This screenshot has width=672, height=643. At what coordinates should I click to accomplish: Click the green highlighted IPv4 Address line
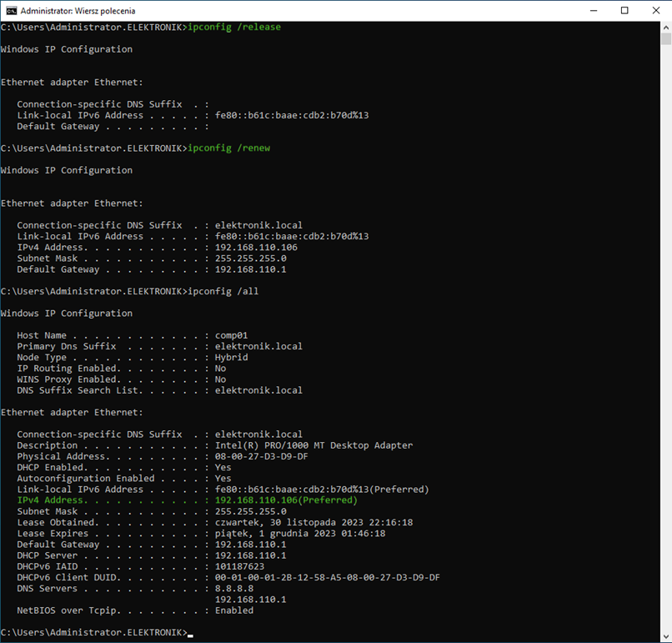(187, 500)
